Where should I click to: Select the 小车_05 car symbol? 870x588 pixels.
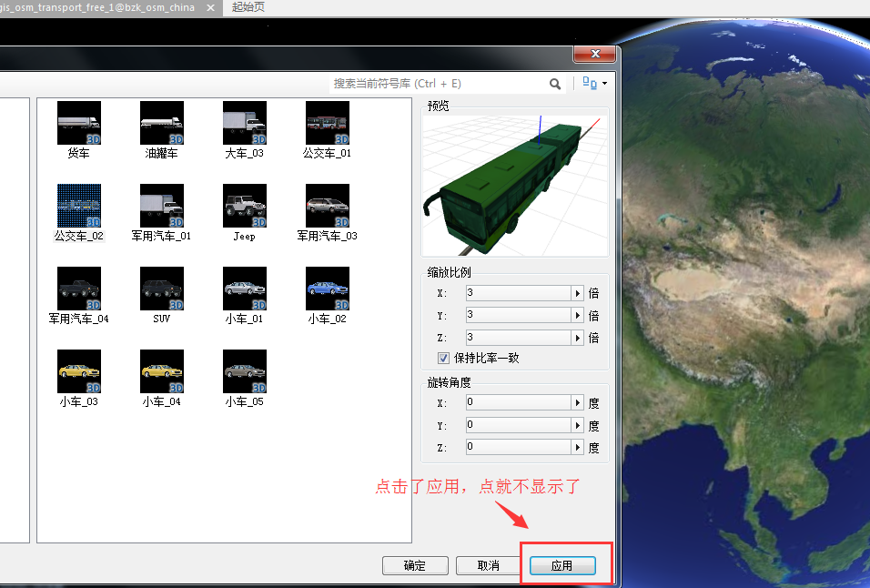pos(245,371)
